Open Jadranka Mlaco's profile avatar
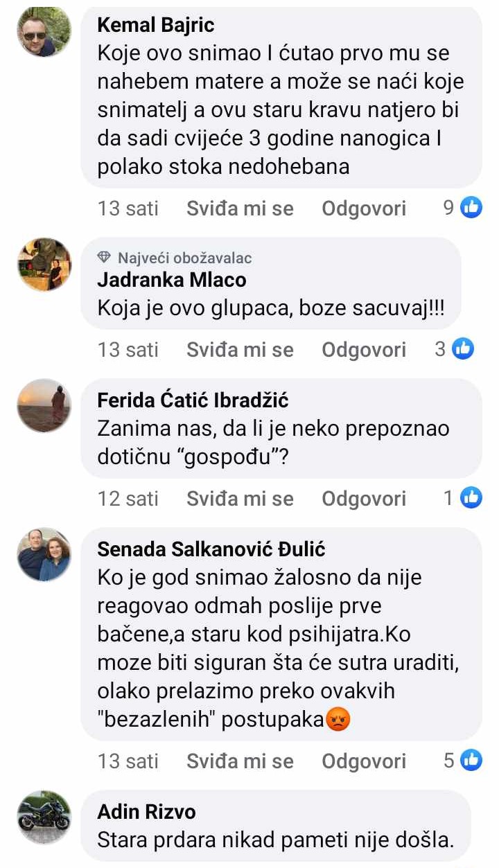499x868 pixels. coord(44,265)
